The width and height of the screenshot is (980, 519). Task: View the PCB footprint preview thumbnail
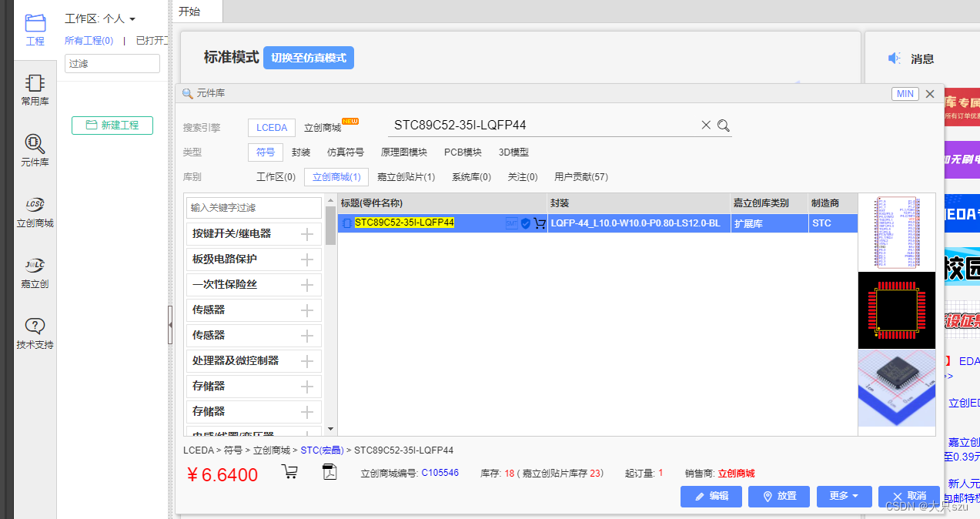[x=897, y=310]
